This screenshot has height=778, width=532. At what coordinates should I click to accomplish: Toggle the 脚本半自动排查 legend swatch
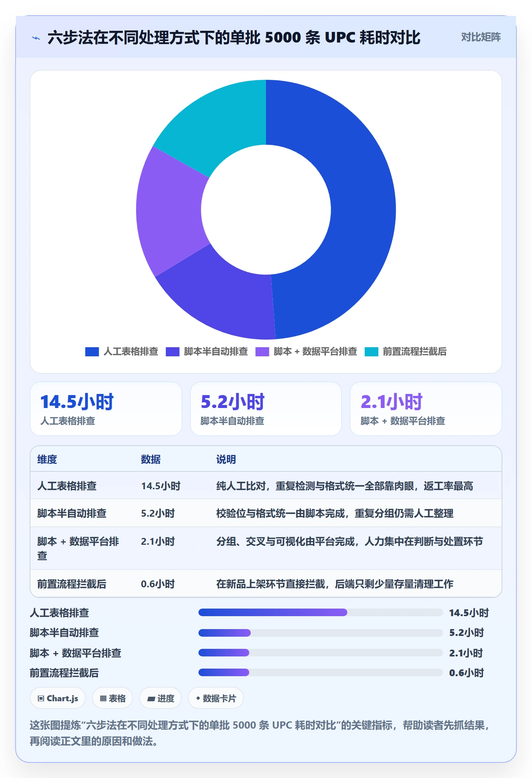point(173,352)
